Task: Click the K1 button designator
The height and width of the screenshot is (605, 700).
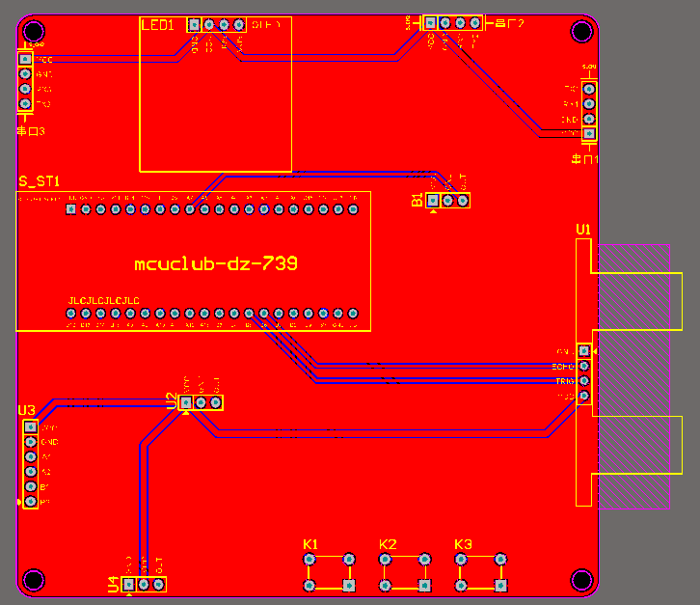Action: pos(310,544)
